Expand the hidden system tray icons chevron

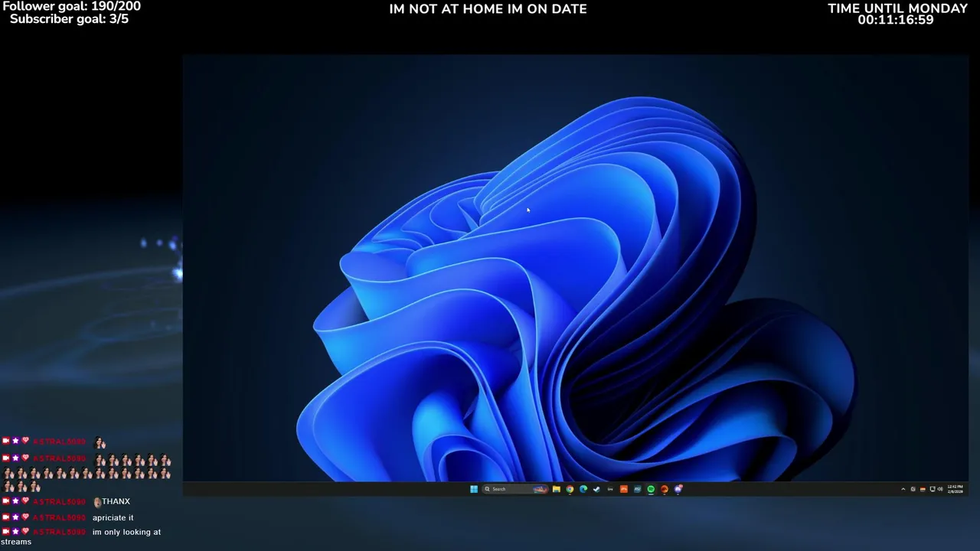(903, 489)
